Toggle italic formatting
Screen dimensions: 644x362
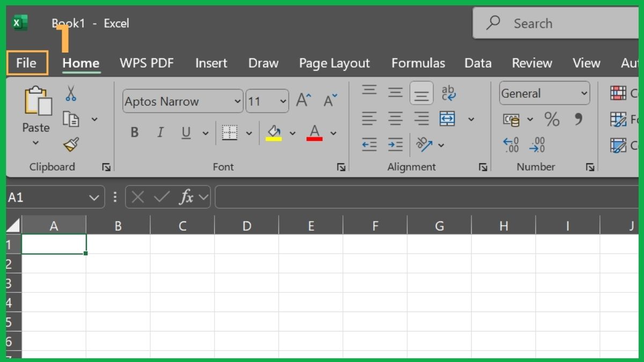click(x=160, y=132)
